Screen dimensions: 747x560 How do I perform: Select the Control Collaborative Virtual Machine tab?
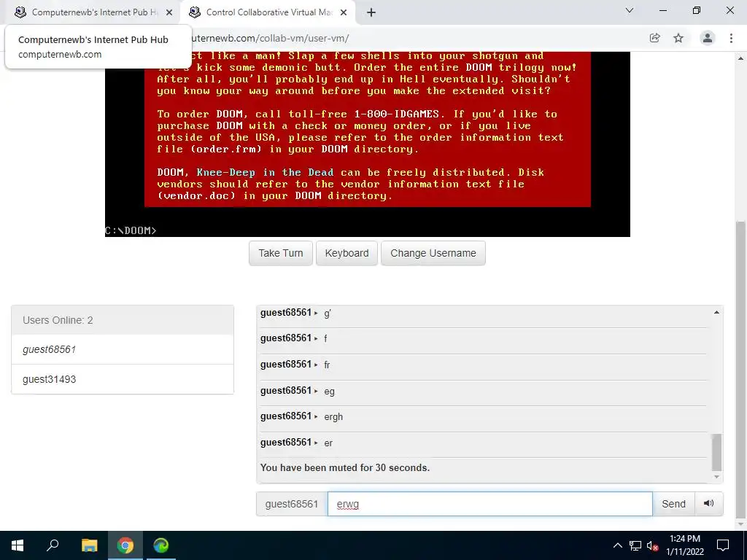tap(268, 12)
